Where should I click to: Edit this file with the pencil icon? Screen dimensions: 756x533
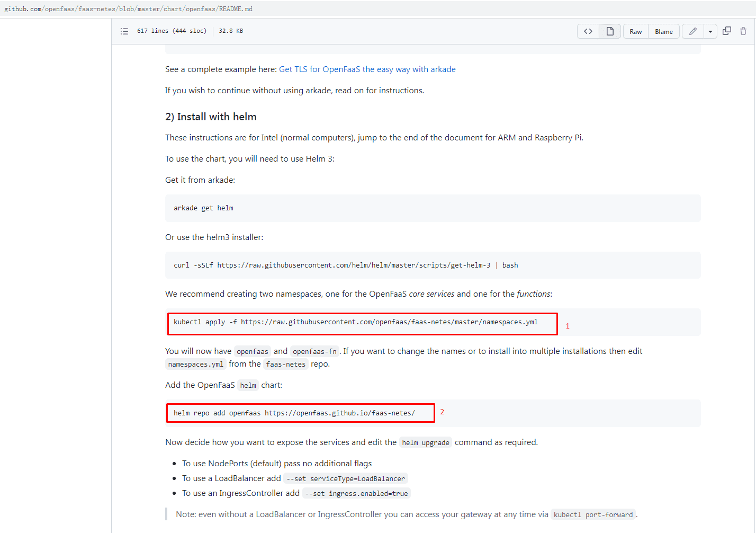point(693,31)
